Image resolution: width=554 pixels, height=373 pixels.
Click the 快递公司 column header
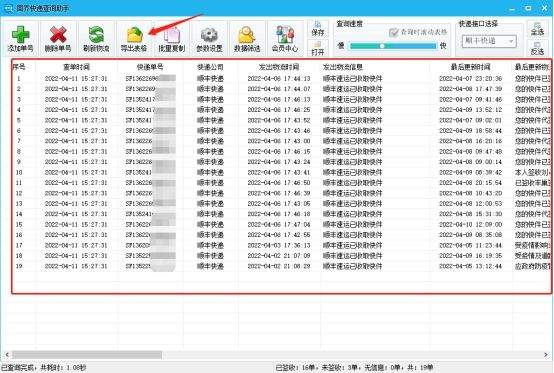[210, 67]
